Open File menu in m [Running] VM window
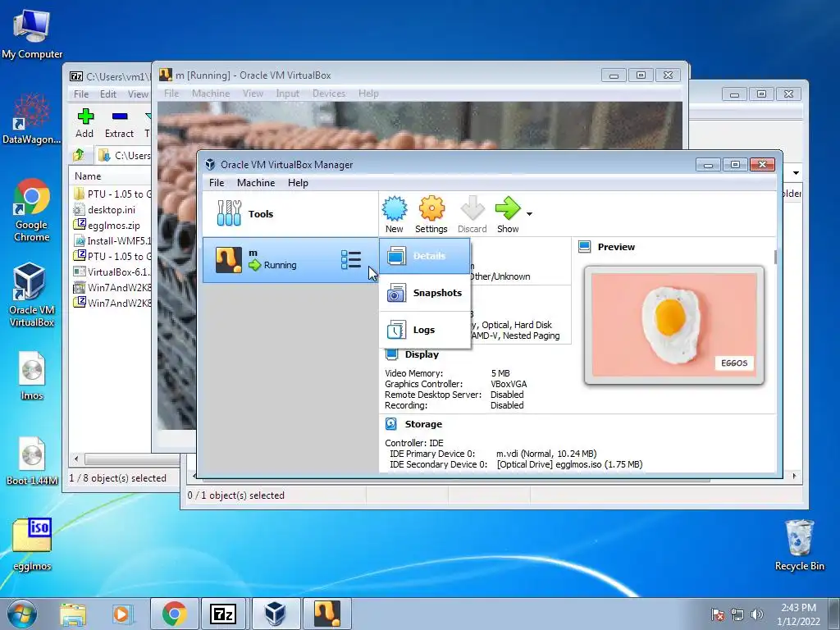Viewport: 840px width, 630px height. [171, 94]
